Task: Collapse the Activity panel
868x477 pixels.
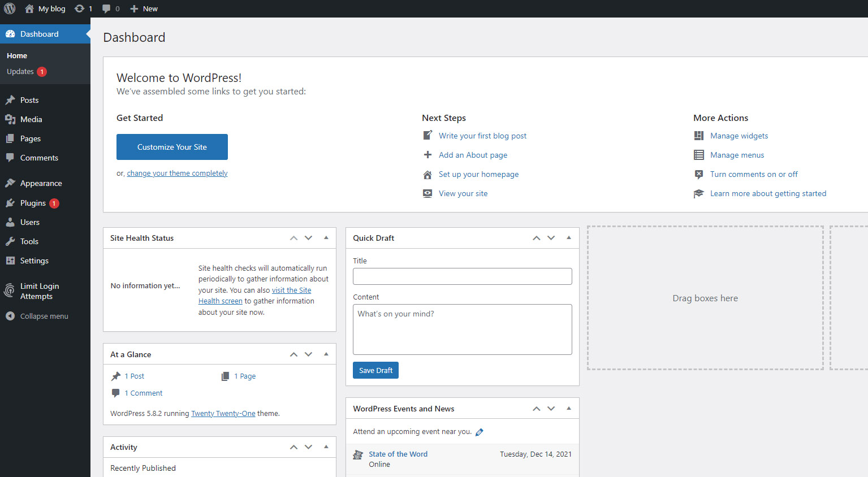Action: (326, 447)
